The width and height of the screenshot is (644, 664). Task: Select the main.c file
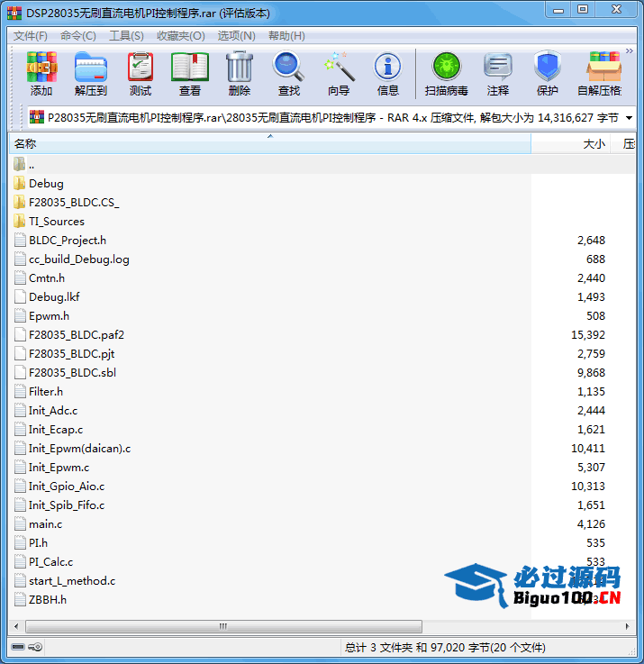(45, 524)
